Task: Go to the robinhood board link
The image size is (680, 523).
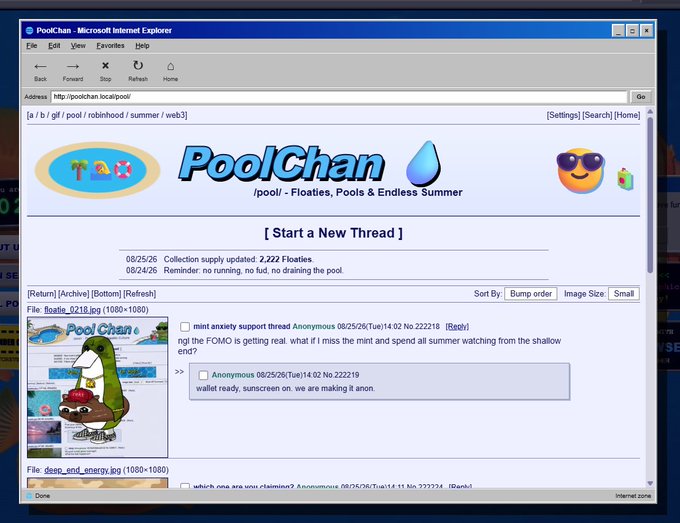Action: 106,115
